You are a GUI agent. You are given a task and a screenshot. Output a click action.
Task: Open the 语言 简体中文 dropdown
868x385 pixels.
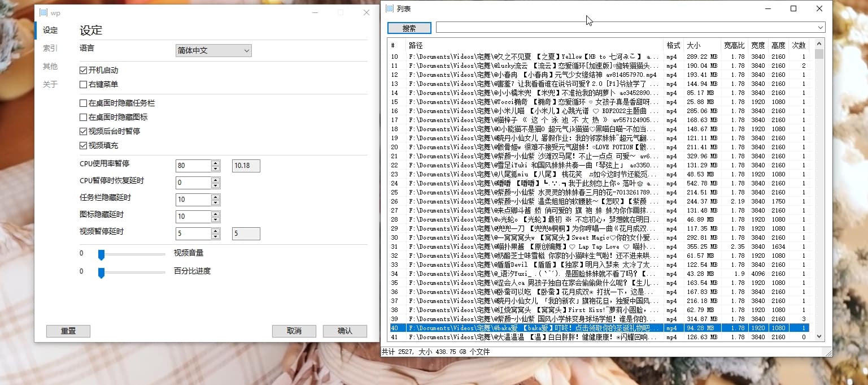pyautogui.click(x=213, y=51)
